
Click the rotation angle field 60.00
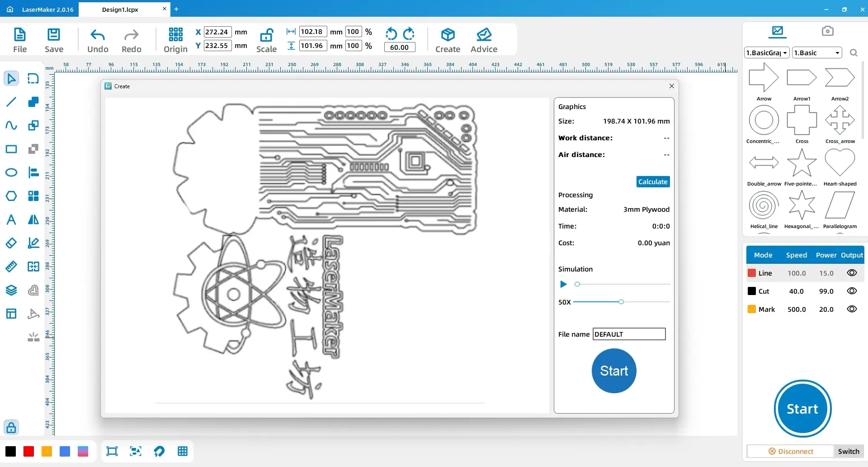tap(400, 47)
